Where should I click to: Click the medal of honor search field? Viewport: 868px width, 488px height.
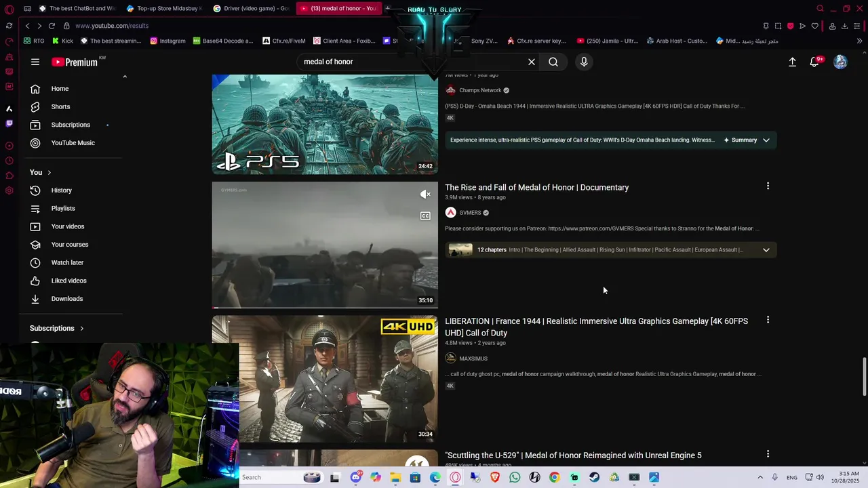(414, 62)
